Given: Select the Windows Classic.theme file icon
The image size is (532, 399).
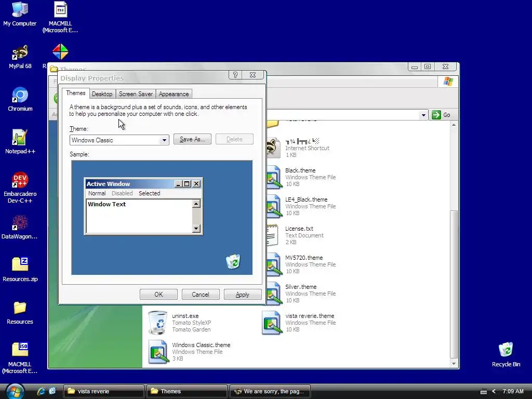Looking at the screenshot, I should [158, 352].
